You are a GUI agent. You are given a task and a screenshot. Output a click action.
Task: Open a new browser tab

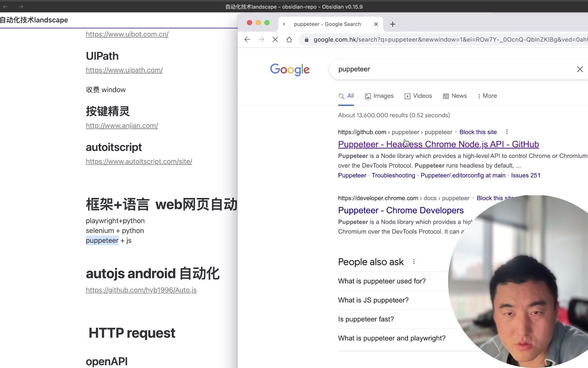[393, 24]
